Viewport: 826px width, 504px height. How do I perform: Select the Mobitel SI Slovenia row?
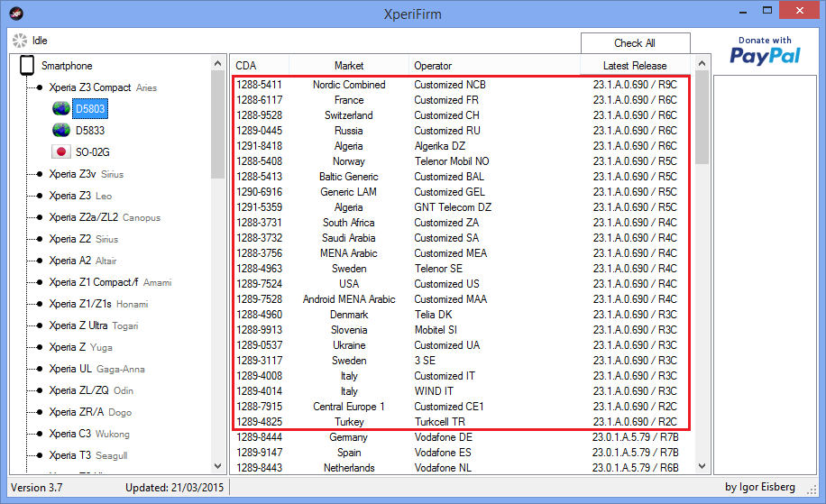[461, 330]
